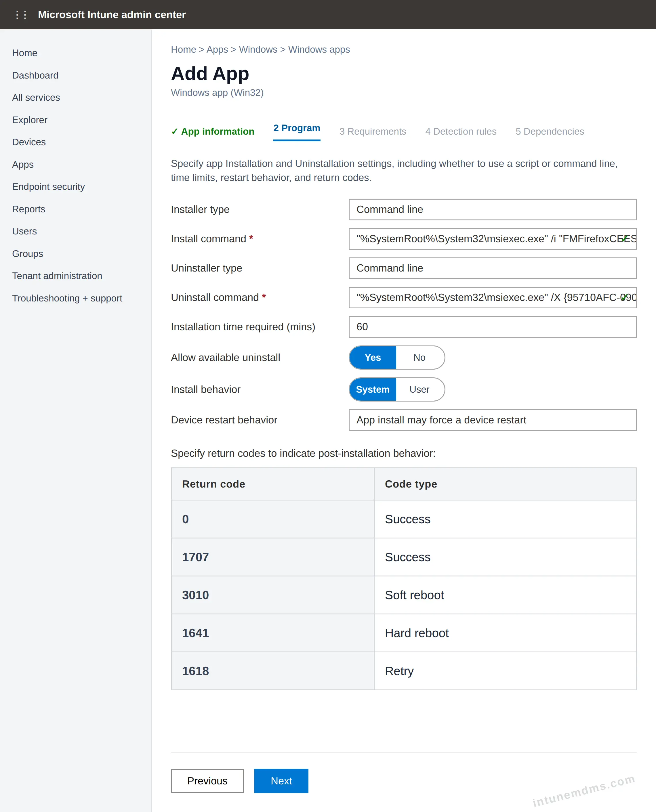Switch to the 3 Requirements tab

[373, 131]
